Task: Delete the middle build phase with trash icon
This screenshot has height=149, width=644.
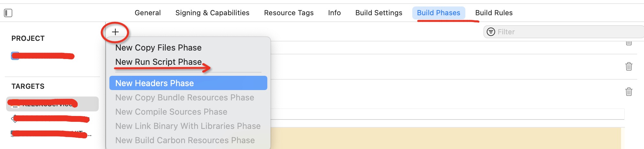Action: pos(628,66)
